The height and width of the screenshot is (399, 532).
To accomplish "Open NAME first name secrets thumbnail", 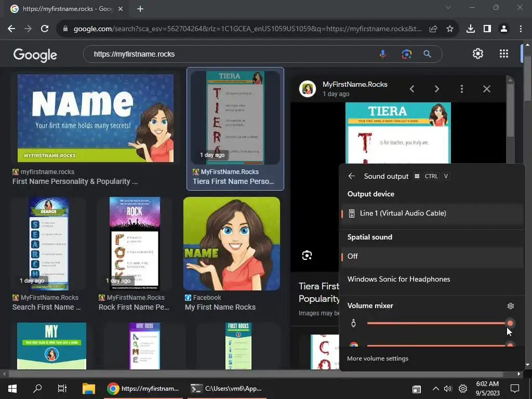I will [x=96, y=118].
